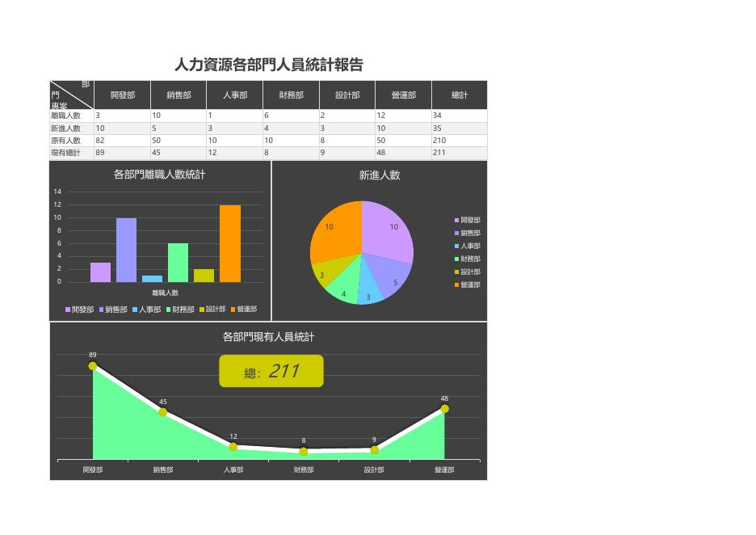Click the short light-blue 人事部 bar

[x=153, y=278]
